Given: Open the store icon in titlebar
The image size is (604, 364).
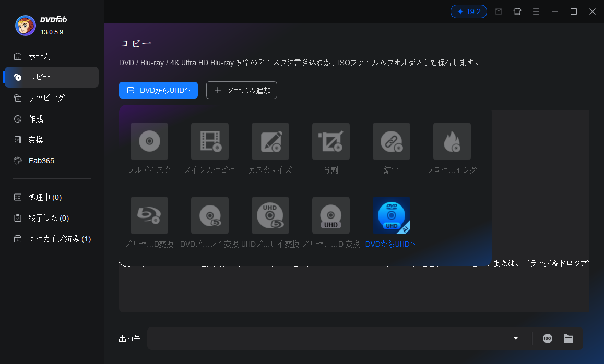Looking at the screenshot, I should click(x=517, y=11).
